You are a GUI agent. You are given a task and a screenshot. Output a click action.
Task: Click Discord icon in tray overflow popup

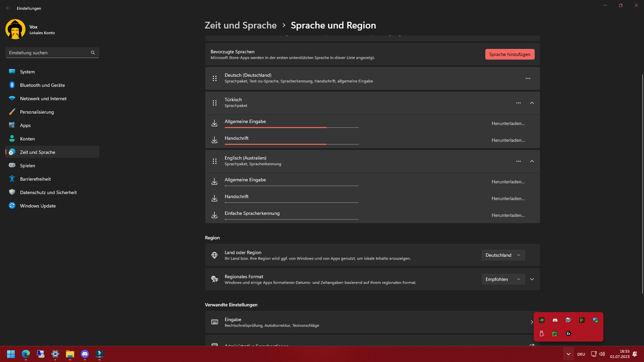point(555,320)
